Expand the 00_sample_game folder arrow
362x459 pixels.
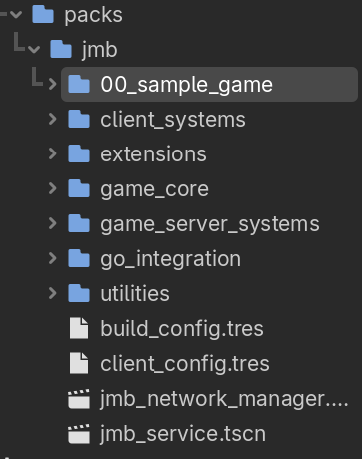pos(52,84)
